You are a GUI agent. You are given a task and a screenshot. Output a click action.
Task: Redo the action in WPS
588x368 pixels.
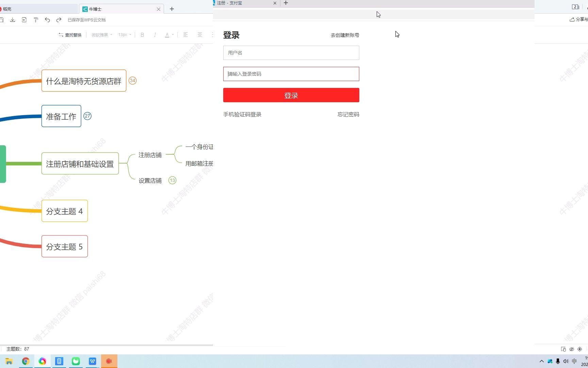click(x=59, y=20)
